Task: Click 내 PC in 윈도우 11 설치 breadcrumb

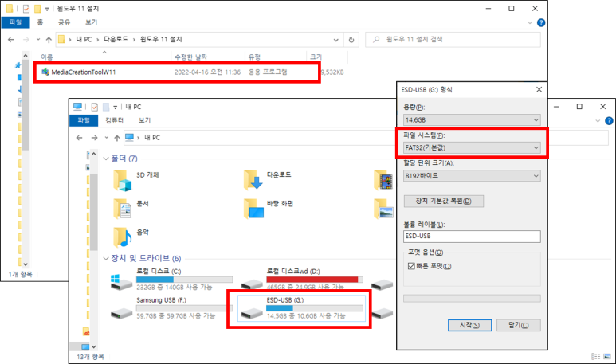Action: pyautogui.click(x=84, y=39)
